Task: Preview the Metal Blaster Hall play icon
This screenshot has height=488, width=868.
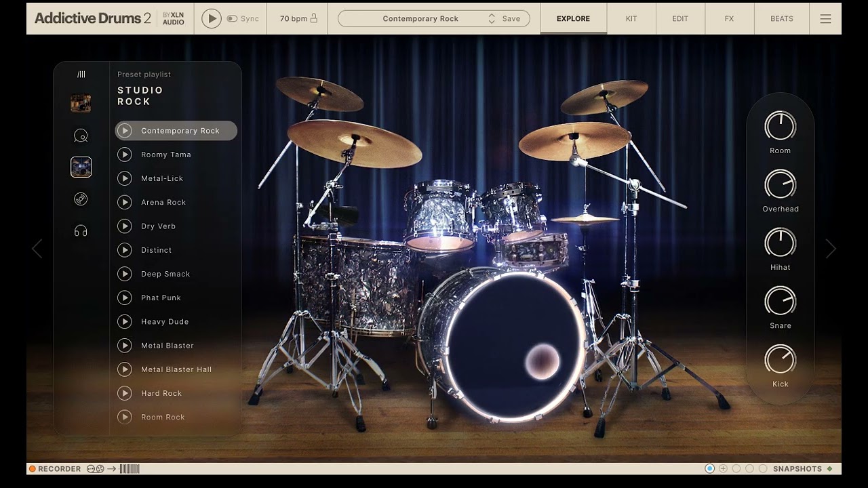Action: click(x=125, y=369)
